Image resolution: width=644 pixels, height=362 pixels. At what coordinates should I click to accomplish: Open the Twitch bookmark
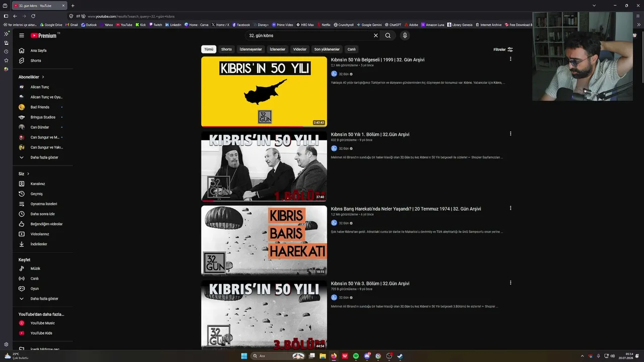[x=155, y=25]
